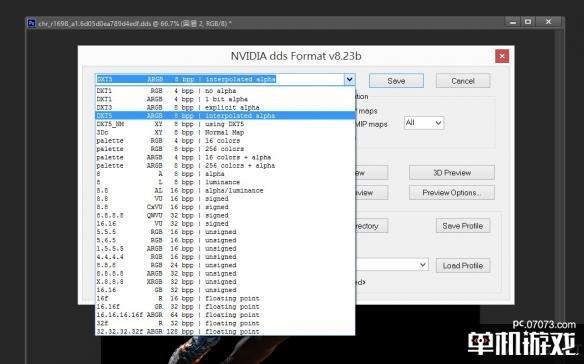
Task: Click the Cancel button
Action: point(463,81)
